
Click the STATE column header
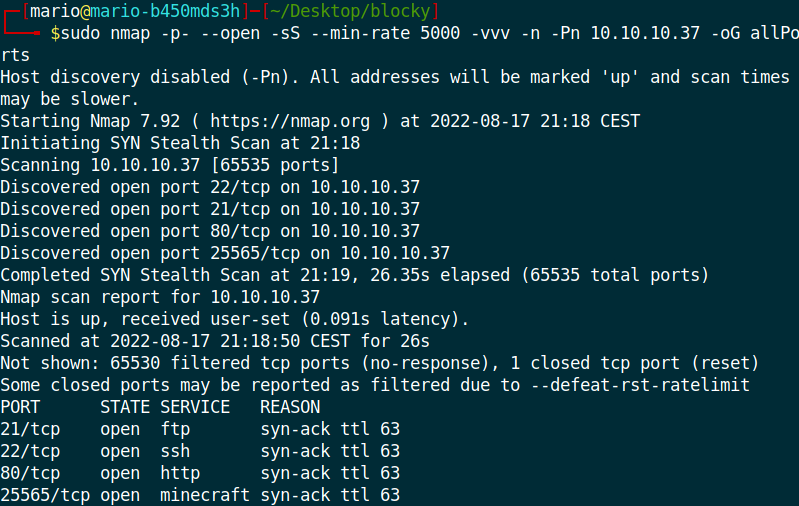(x=125, y=407)
